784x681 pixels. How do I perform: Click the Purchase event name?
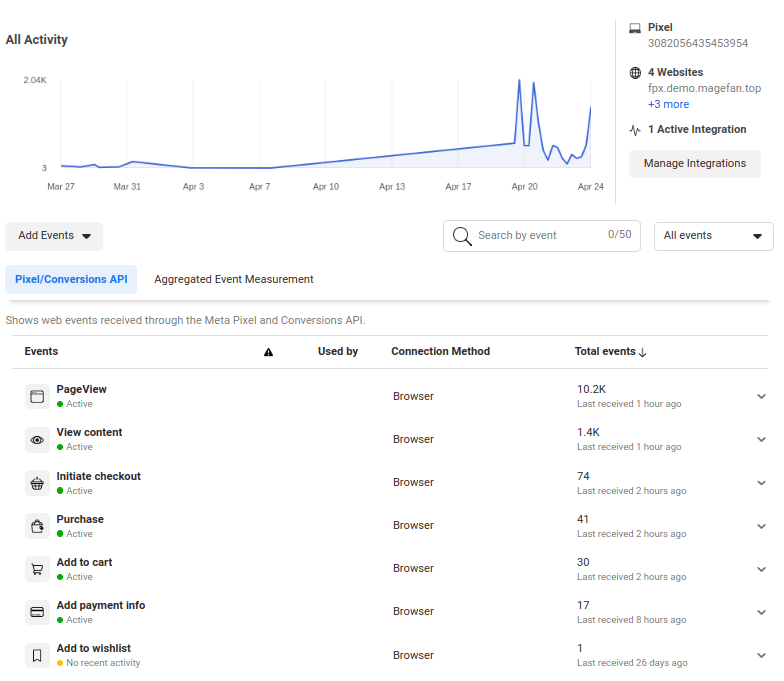(x=80, y=520)
